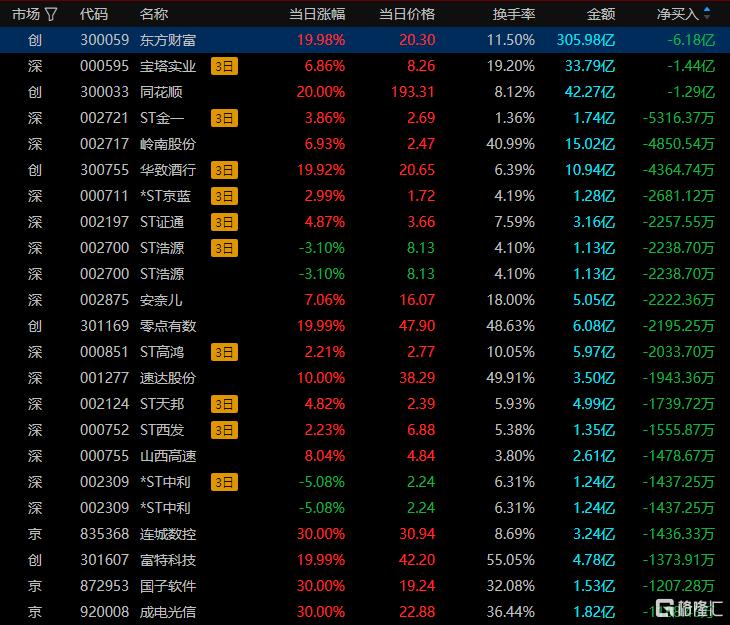The image size is (730, 625).
Task: Open 山西高速 stock name
Action: click(x=168, y=456)
